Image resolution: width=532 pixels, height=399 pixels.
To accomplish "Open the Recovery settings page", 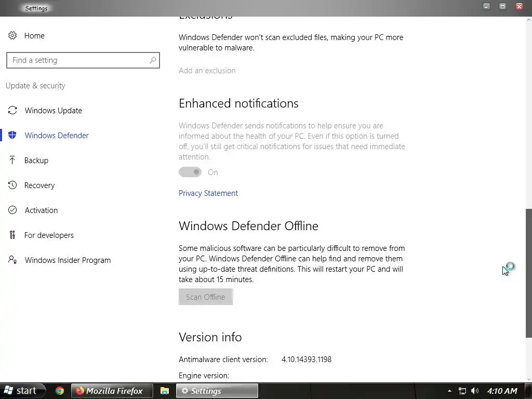I will 39,185.
